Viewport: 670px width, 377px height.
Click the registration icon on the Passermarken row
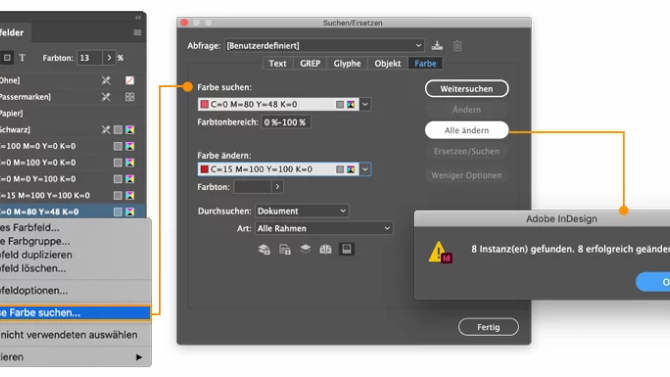[x=129, y=97]
